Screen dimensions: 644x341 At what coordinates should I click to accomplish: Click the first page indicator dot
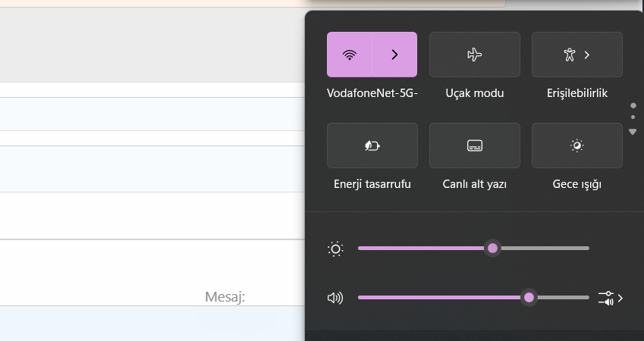(x=633, y=106)
